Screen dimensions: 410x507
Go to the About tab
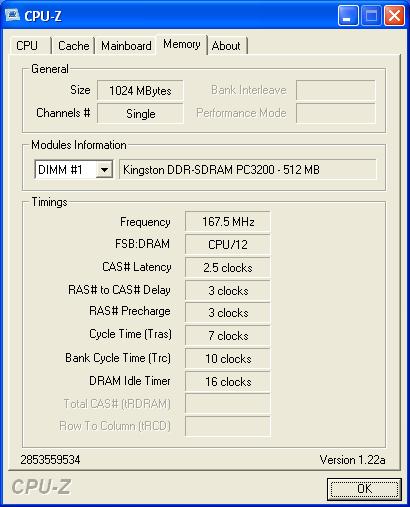click(227, 46)
